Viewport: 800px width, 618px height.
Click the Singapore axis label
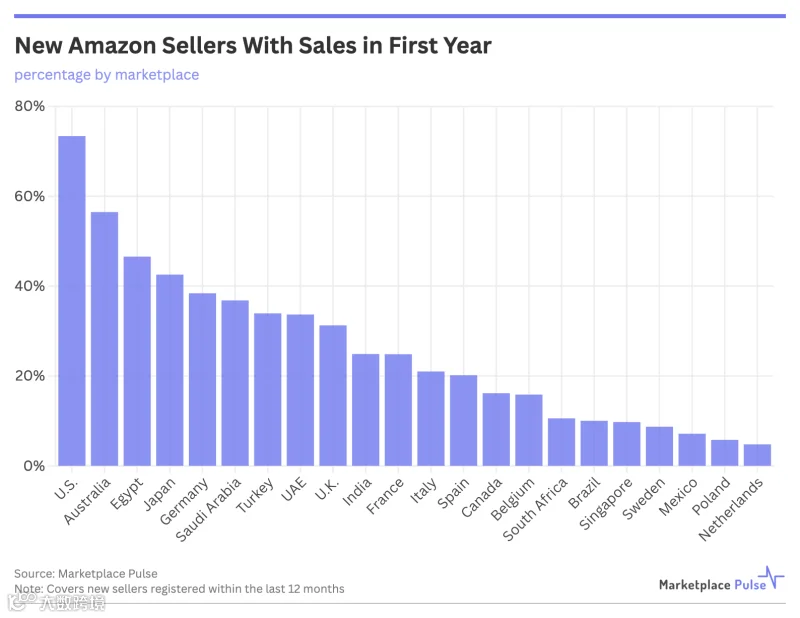click(x=606, y=504)
